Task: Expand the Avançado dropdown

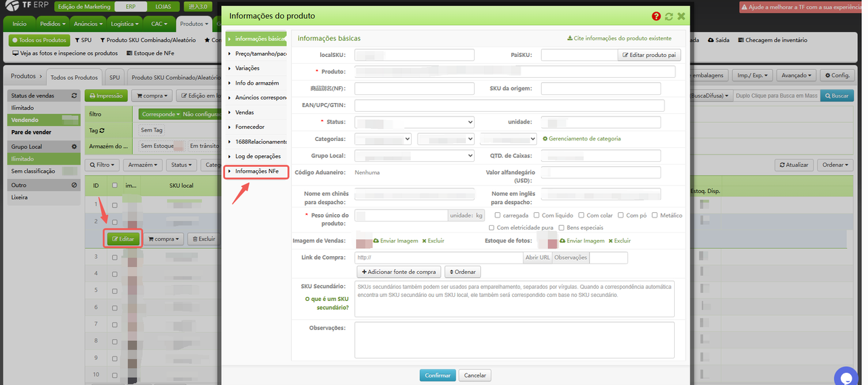Action: point(796,75)
